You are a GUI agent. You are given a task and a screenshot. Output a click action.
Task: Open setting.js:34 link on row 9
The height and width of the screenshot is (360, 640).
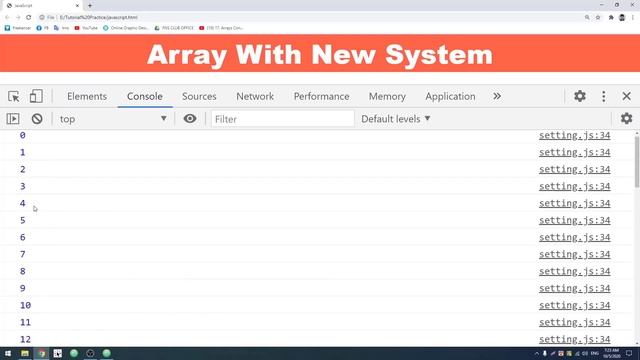coord(575,289)
